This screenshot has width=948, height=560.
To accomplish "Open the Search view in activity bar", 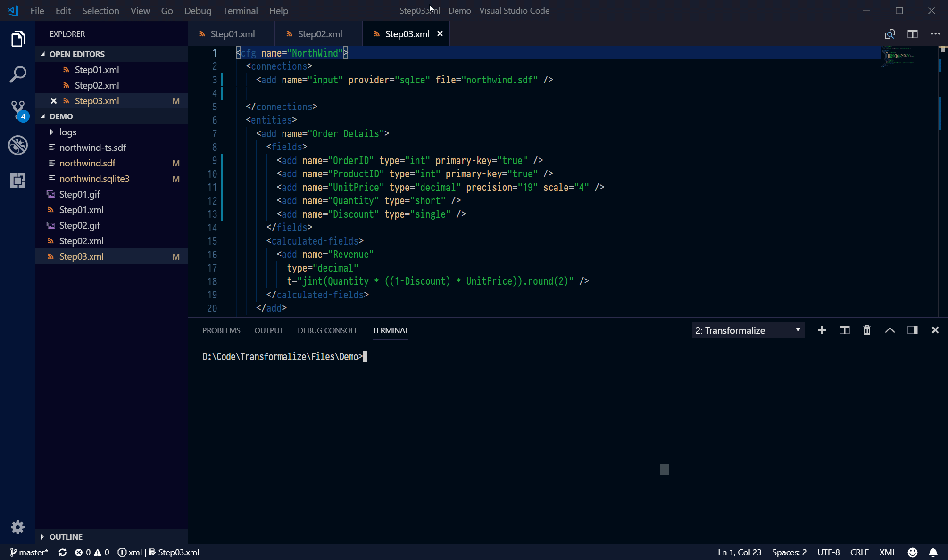I will pyautogui.click(x=17, y=74).
